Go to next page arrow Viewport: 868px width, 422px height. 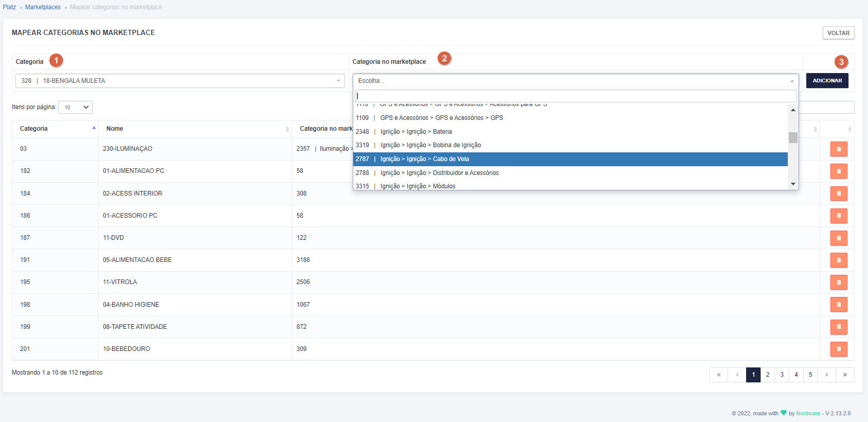tap(826, 375)
